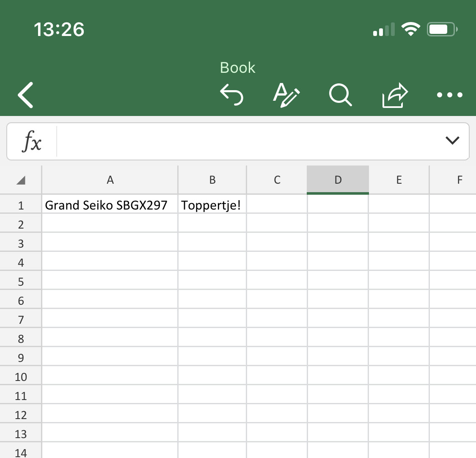The width and height of the screenshot is (476, 458).
Task: Select the highlighted column D header
Action: 338,180
